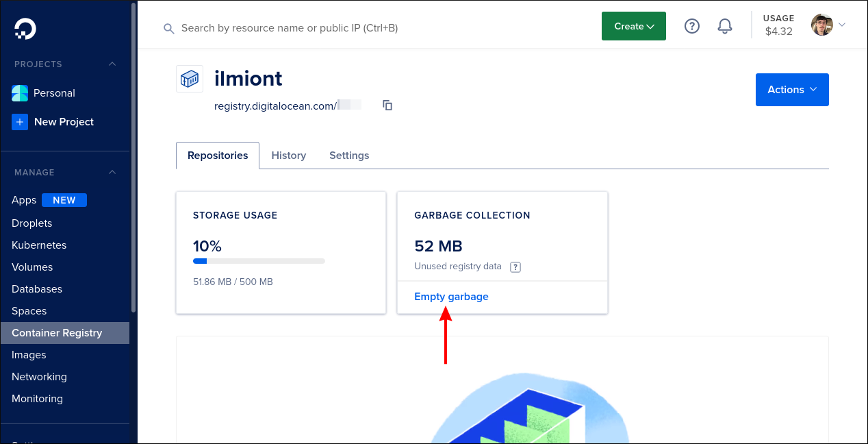
Task: Open the help question mark icon
Action: pos(692,26)
